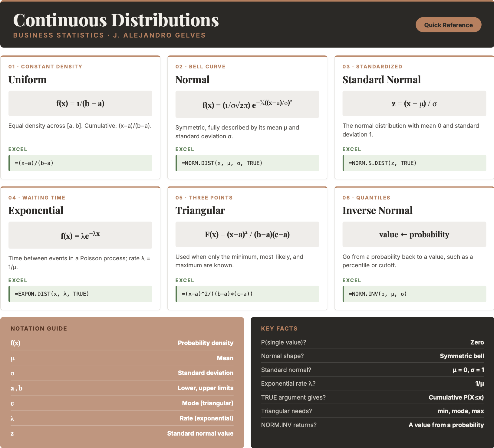The height and width of the screenshot is (448, 494).
Task: Select the Inverse Normal card heading
Action: coord(377,210)
